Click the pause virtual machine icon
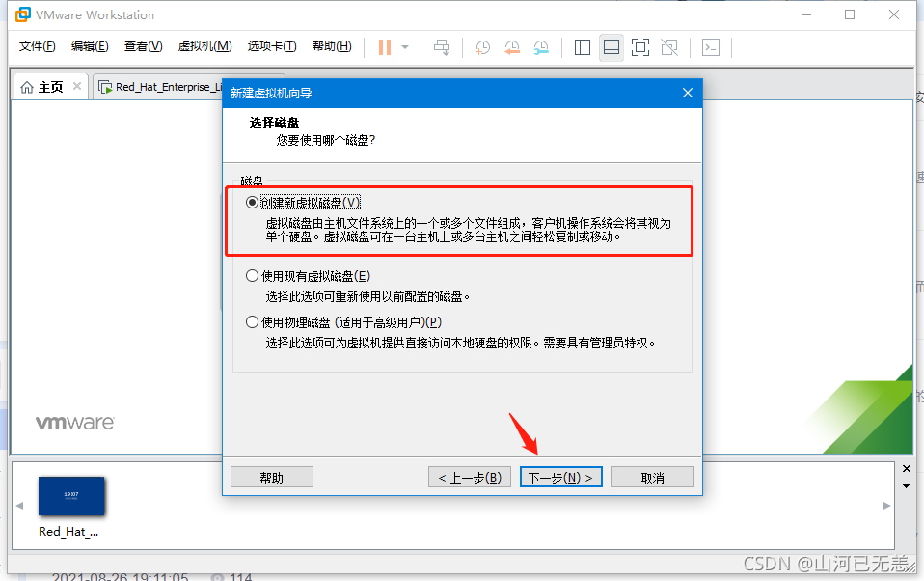This screenshot has width=924, height=581. point(385,47)
